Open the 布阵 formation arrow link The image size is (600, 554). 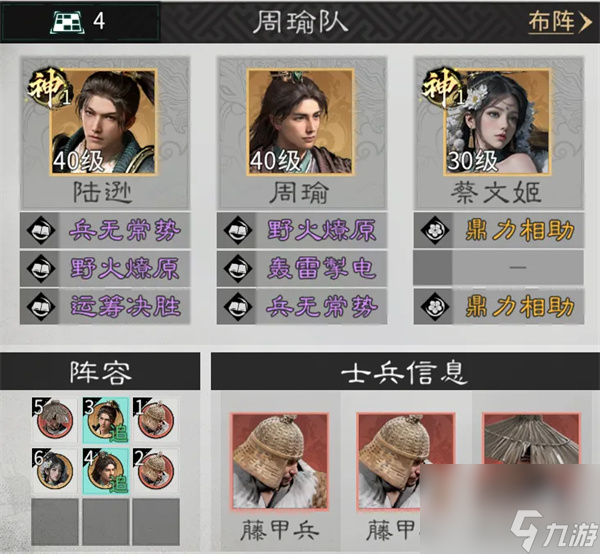coord(560,21)
